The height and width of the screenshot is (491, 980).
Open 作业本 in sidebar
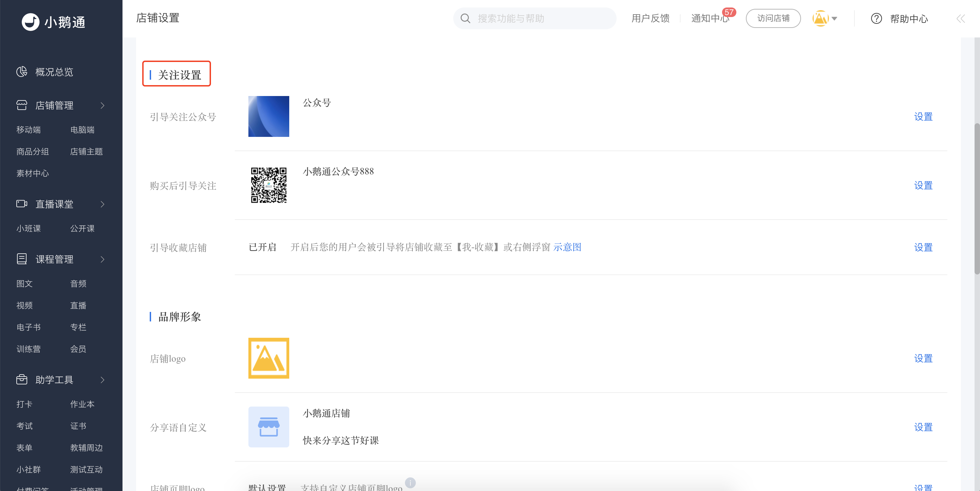[x=82, y=404]
